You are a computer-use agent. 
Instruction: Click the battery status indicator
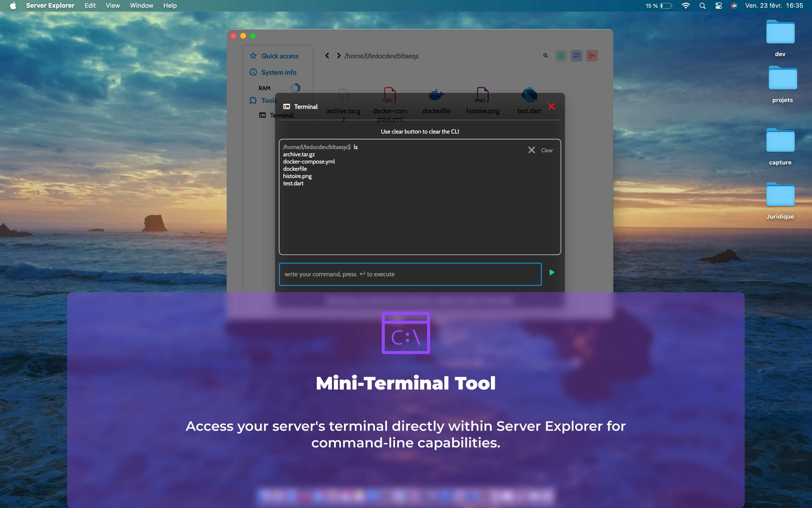coord(659,6)
